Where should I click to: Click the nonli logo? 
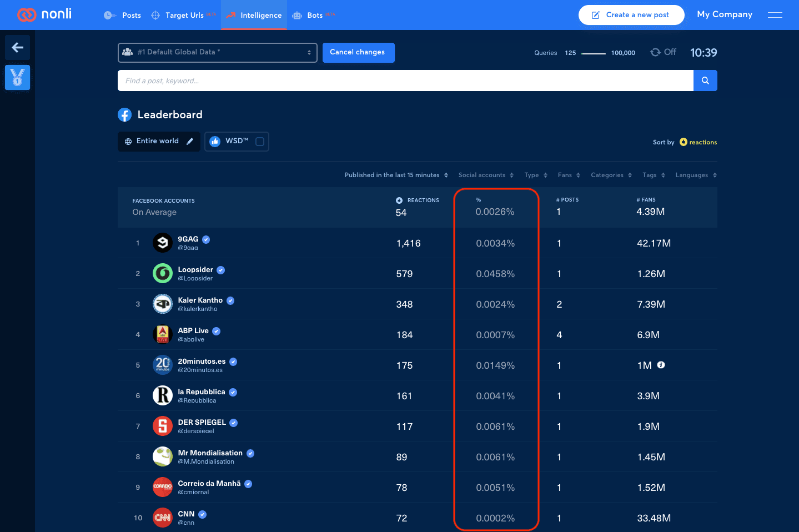click(44, 14)
